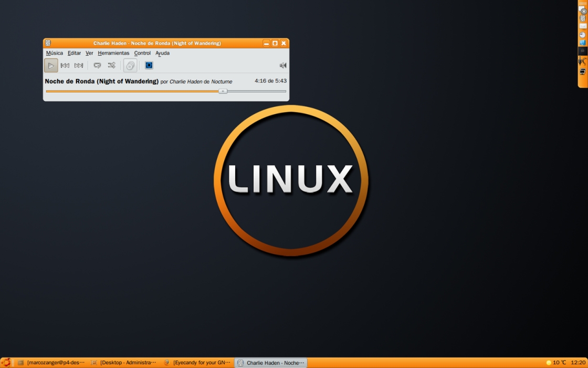Minimize the Rhythmbox window
Viewport: 588px width, 368px height.
[x=266, y=43]
